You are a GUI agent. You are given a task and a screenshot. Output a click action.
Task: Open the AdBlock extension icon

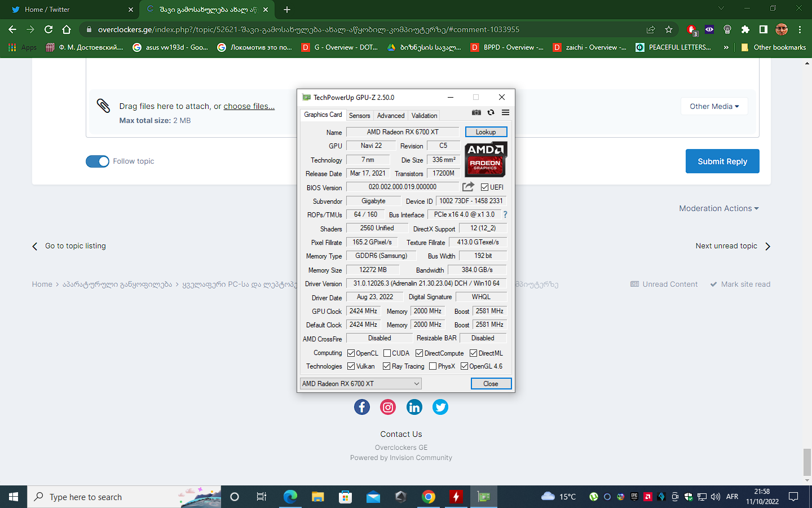coord(691,29)
